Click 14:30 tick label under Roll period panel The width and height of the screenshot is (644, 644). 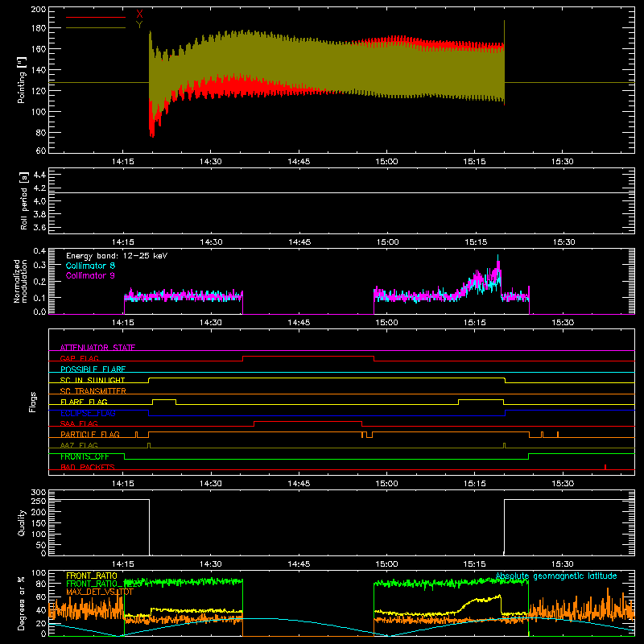[x=211, y=242]
